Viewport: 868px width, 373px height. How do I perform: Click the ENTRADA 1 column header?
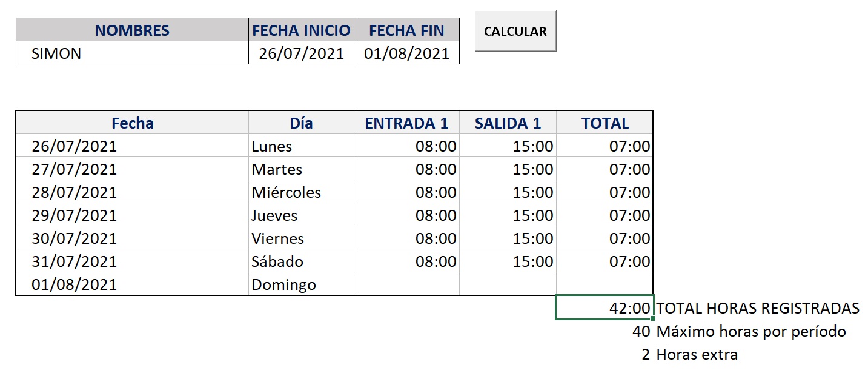pos(406,123)
